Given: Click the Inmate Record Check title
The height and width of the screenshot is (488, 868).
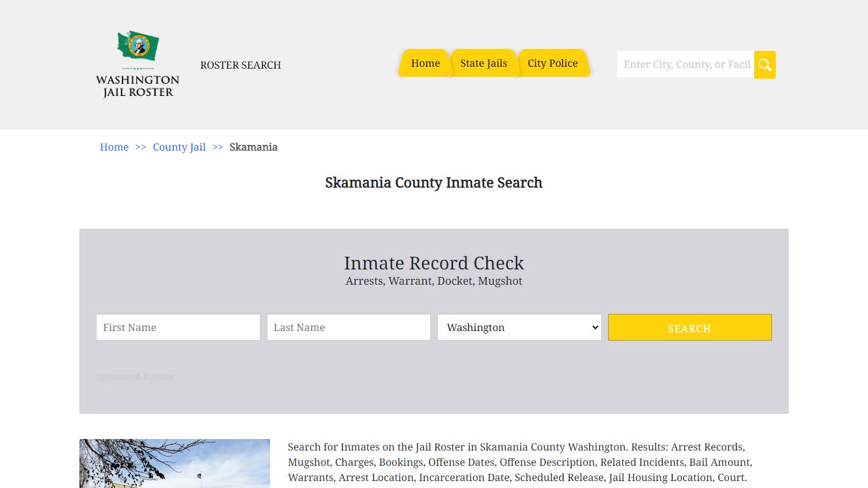Looking at the screenshot, I should (434, 263).
